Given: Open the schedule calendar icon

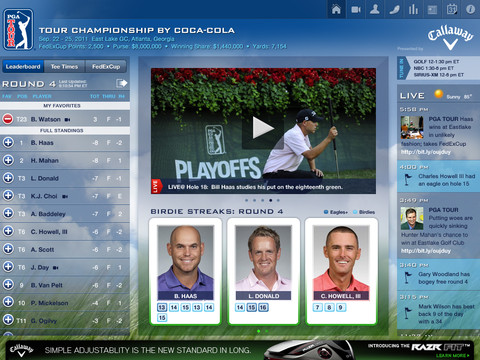Looking at the screenshot, I should (452, 9).
